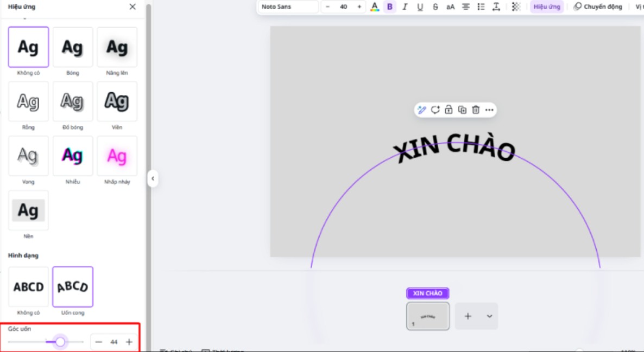The height and width of the screenshot is (352, 644).
Task: Open text alignment options
Action: click(465, 7)
